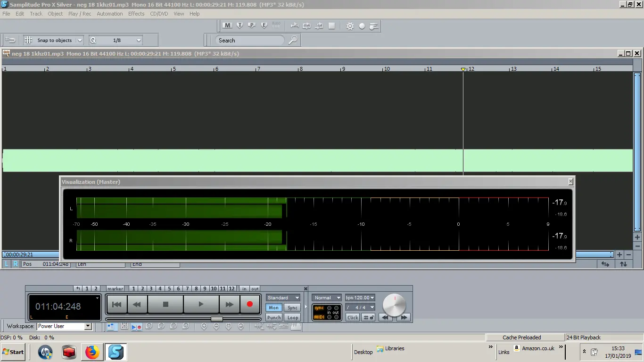Open settings via the gear icon
Viewport: 644px width, 362px height.
[x=350, y=26]
